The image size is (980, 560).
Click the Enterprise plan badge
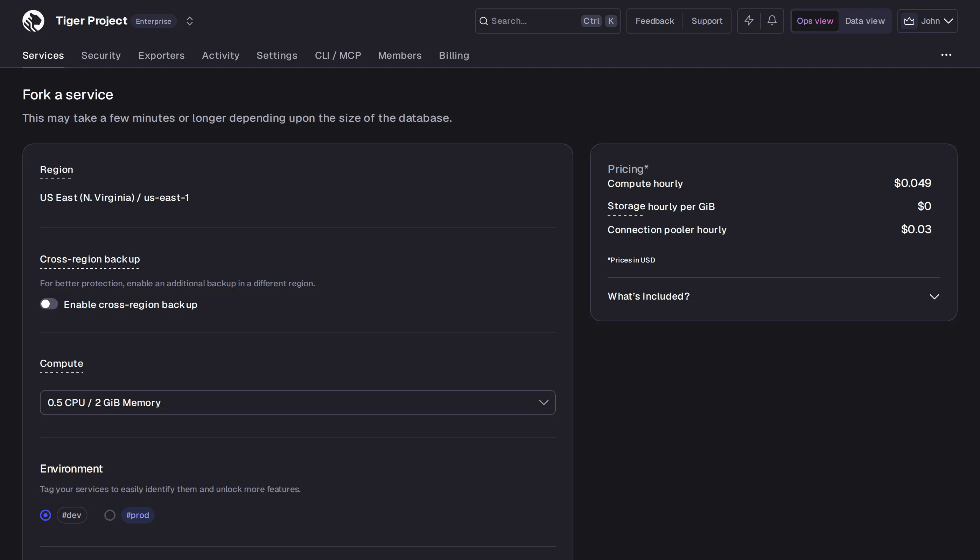tap(153, 21)
